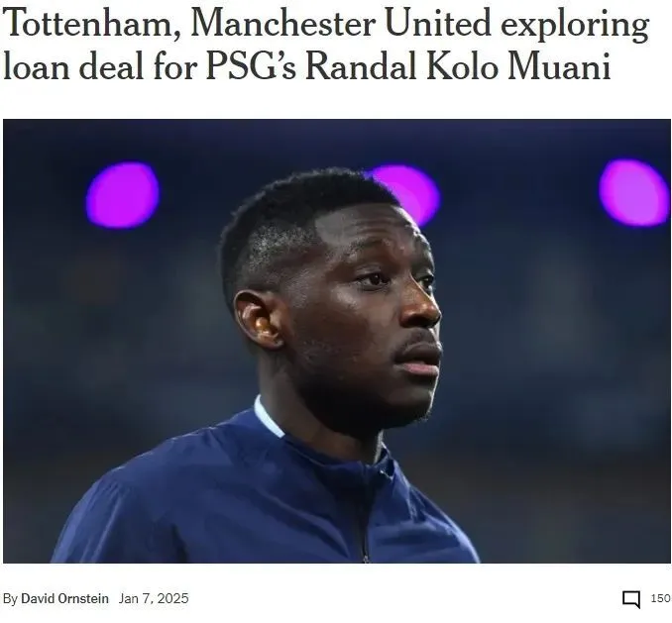Click loan deal in the headline
This screenshot has width=672, height=623.
72,66
